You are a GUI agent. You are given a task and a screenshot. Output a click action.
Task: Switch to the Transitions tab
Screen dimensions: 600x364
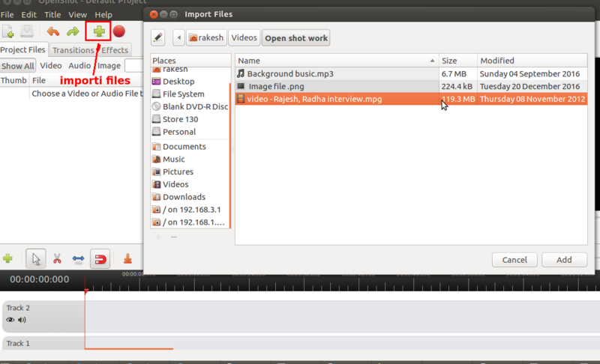coord(73,50)
